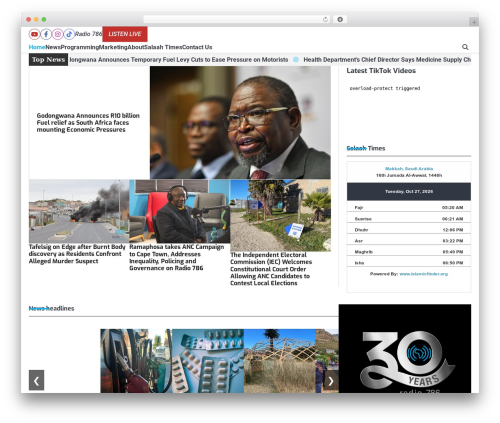Open the Instagram social icon
The height and width of the screenshot is (423, 500).
coord(58,34)
